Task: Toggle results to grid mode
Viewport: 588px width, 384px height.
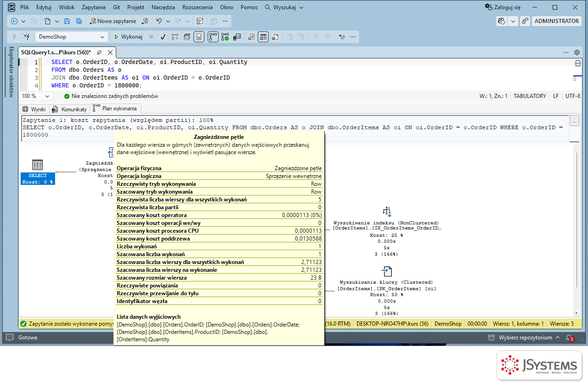Action: [263, 37]
